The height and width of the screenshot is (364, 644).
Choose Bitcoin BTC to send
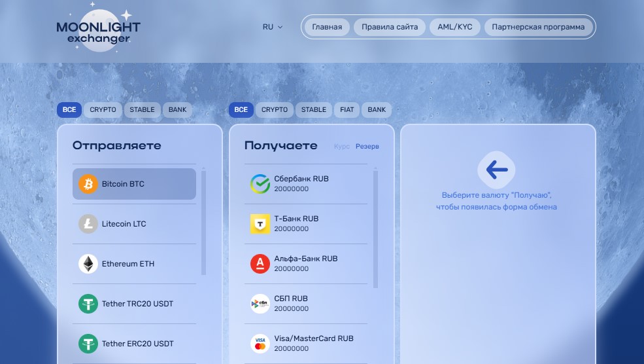[x=134, y=184]
